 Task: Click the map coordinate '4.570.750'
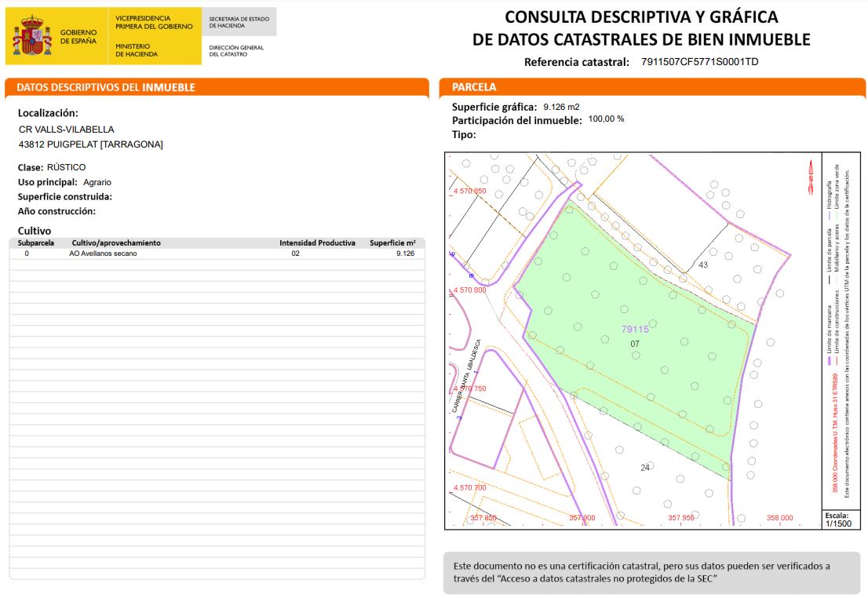click(469, 388)
